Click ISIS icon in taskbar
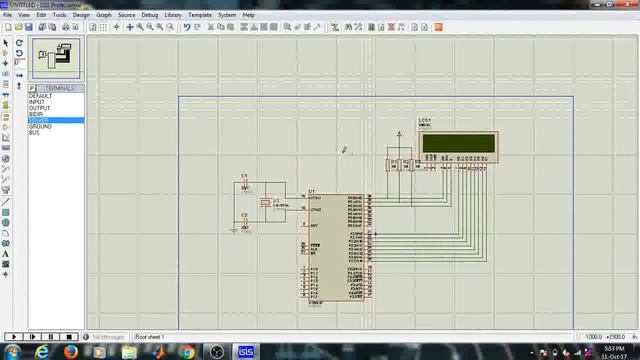Screen dimensions: 640x360 [x=246, y=351]
